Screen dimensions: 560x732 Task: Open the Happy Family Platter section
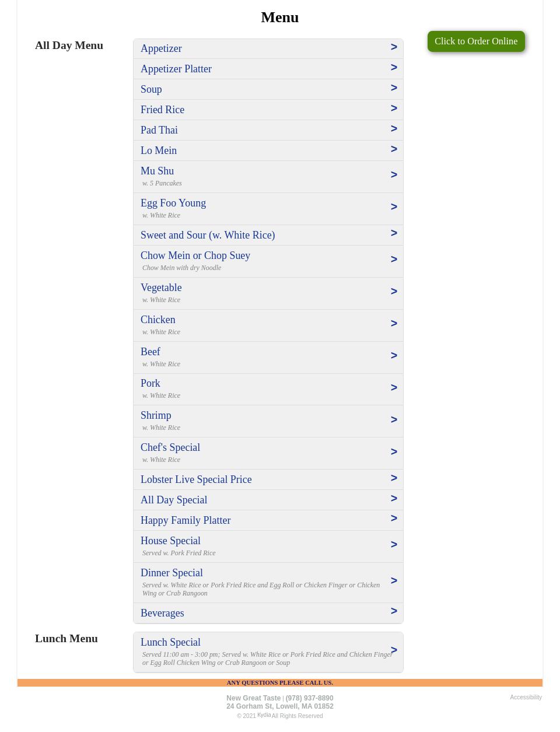[x=268, y=520]
